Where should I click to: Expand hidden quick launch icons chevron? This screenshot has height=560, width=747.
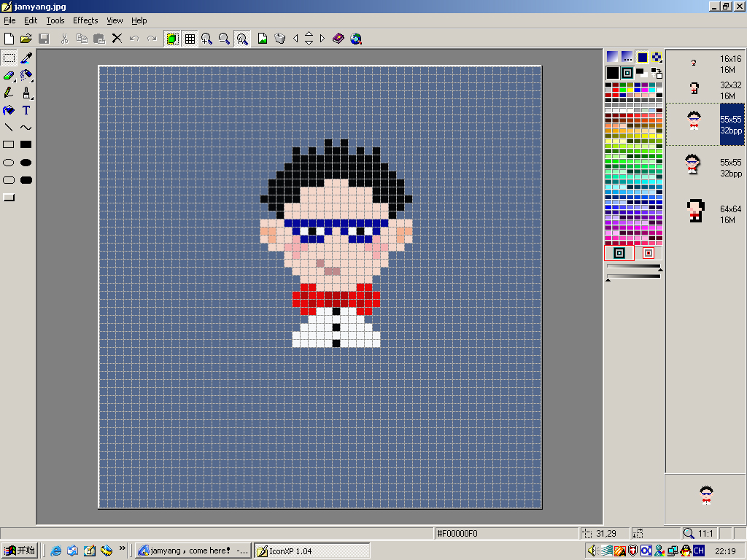click(x=122, y=548)
